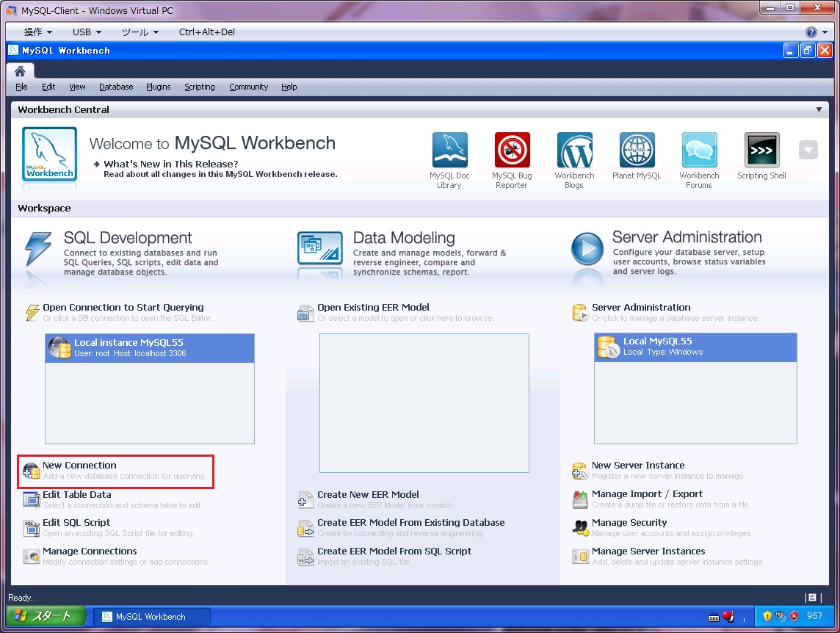Viewport: 840px width, 633px height.
Task: Open Workbench Forums chat icon
Action: [699, 150]
